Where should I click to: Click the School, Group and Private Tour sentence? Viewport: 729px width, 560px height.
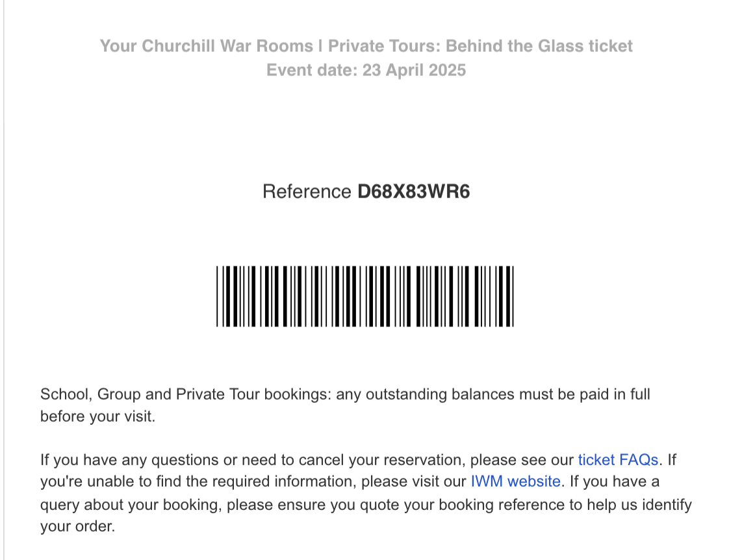(345, 405)
